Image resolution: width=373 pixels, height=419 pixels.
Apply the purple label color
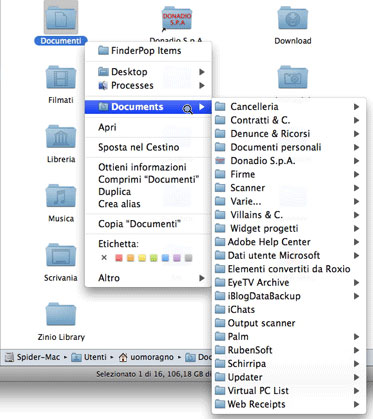point(177,258)
